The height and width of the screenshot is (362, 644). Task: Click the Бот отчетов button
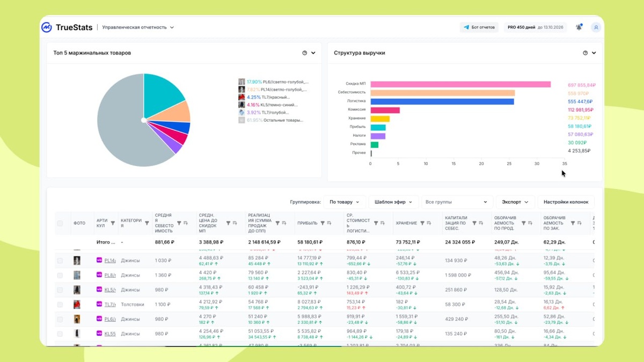point(479,27)
